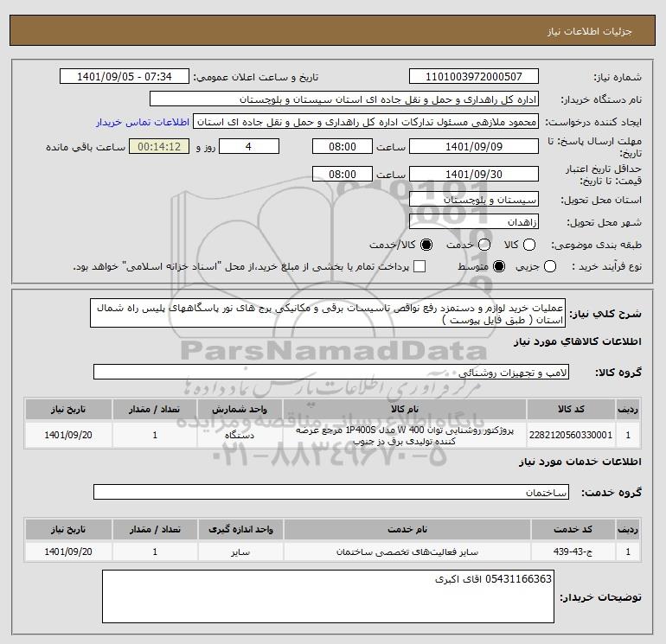
Task: Click the delivery city field زاهدان
Action: coord(474,222)
